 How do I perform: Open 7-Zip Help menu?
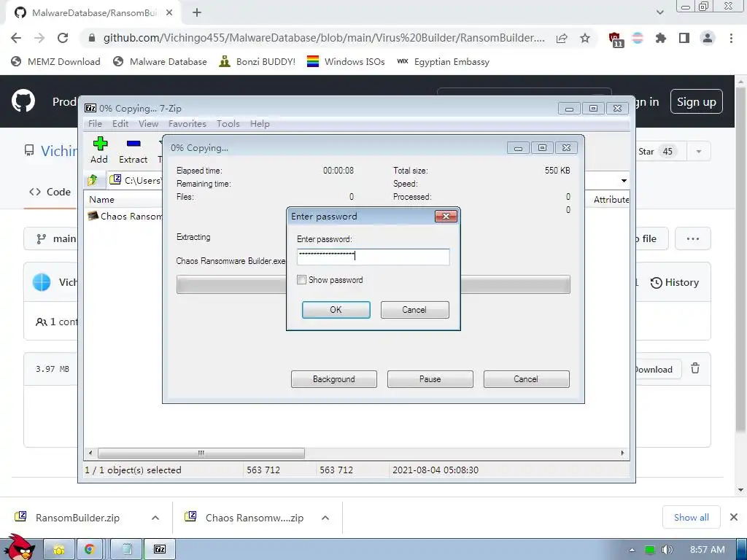click(x=260, y=124)
